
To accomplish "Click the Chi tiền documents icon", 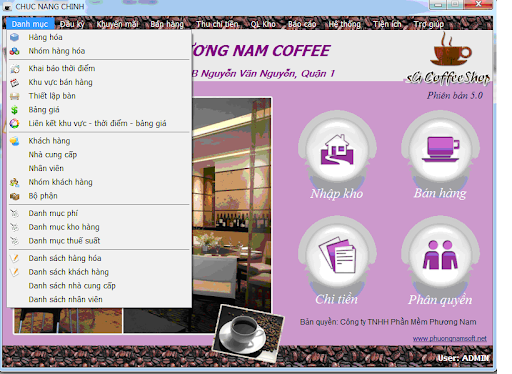I will click(x=337, y=255).
